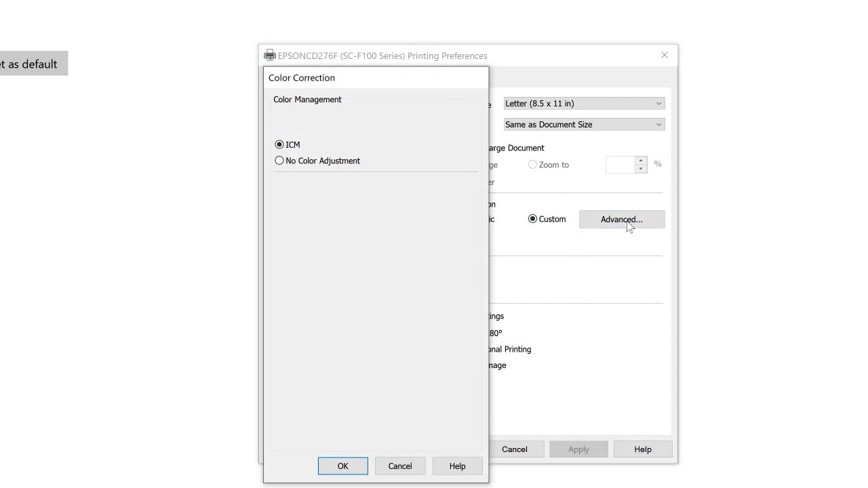Click Apply in Printing Preferences

pyautogui.click(x=578, y=449)
